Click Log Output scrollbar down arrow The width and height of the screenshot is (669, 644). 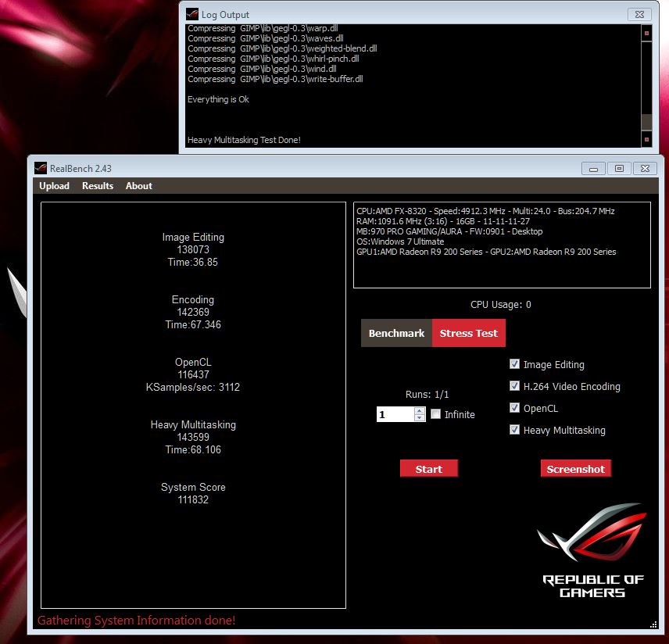pos(647,139)
